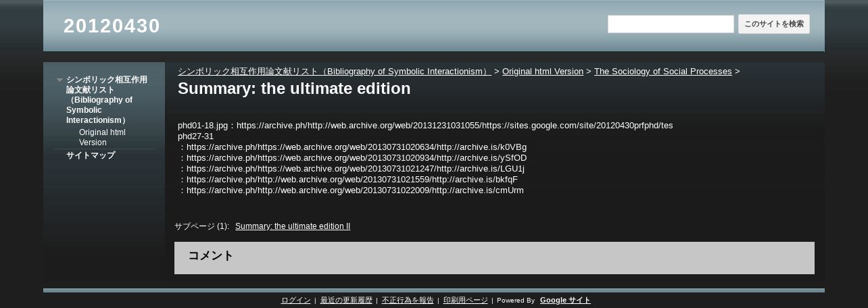Follow breadcrumb The Sociology of Social Processes
The width and height of the screenshot is (868, 308).
point(663,71)
